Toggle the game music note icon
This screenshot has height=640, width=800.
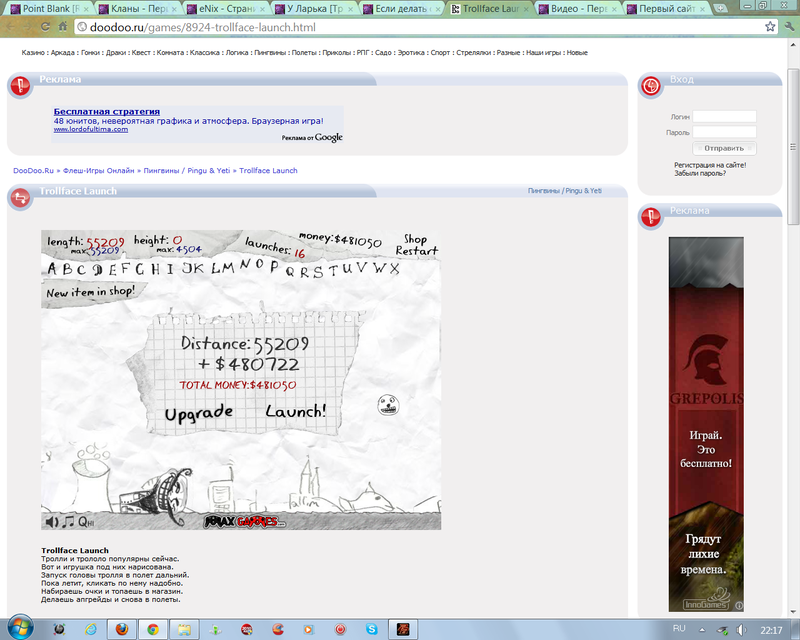68,522
